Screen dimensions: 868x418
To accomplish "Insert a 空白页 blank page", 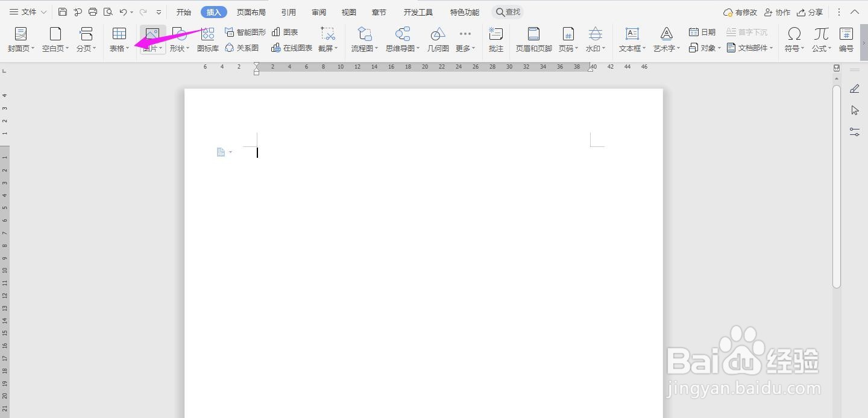I will pos(55,40).
